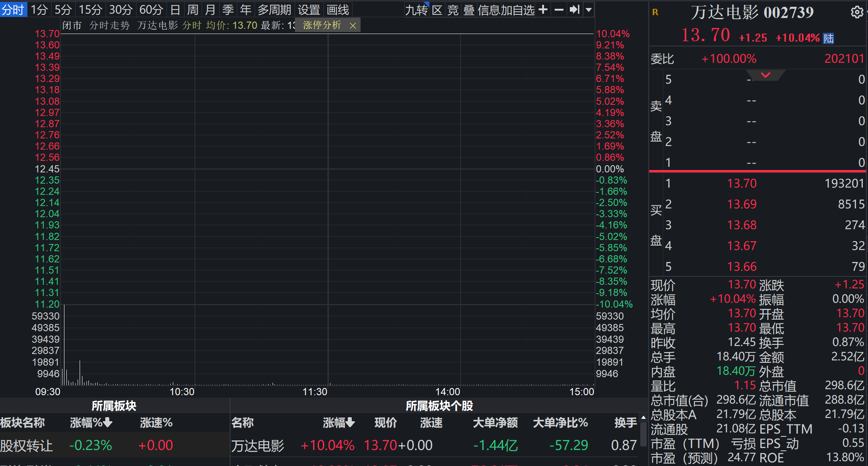Open the toolbar dropdown triangle
868x466 pixels.
click(589, 10)
